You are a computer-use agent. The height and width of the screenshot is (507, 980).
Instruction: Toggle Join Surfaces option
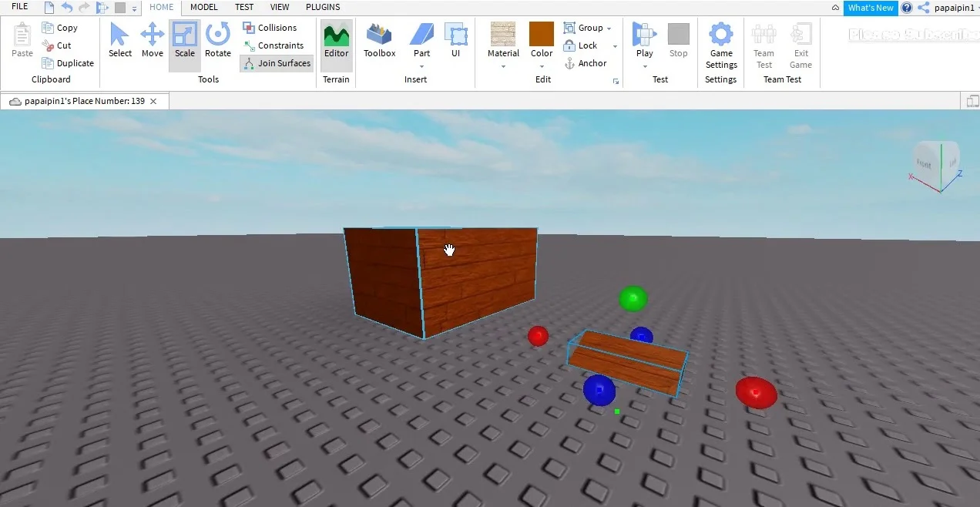point(277,63)
